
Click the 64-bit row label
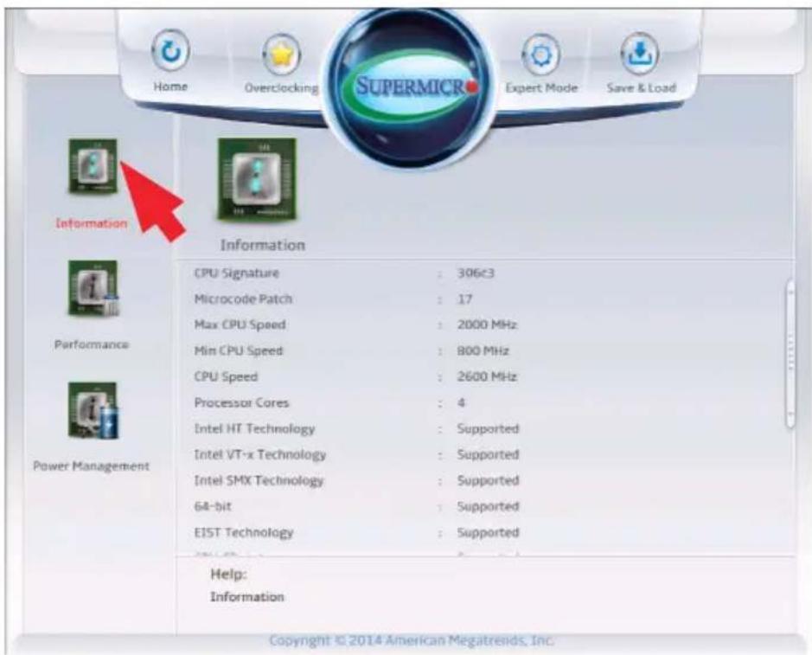coord(213,506)
